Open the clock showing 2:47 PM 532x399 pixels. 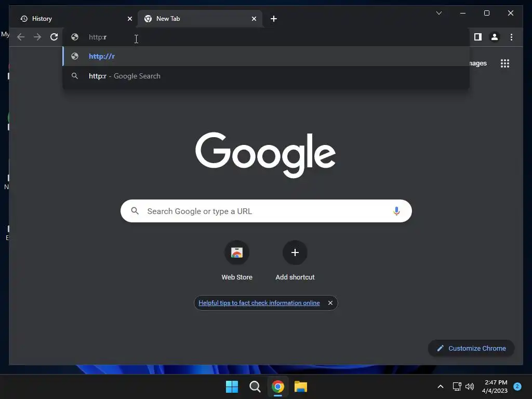495,387
